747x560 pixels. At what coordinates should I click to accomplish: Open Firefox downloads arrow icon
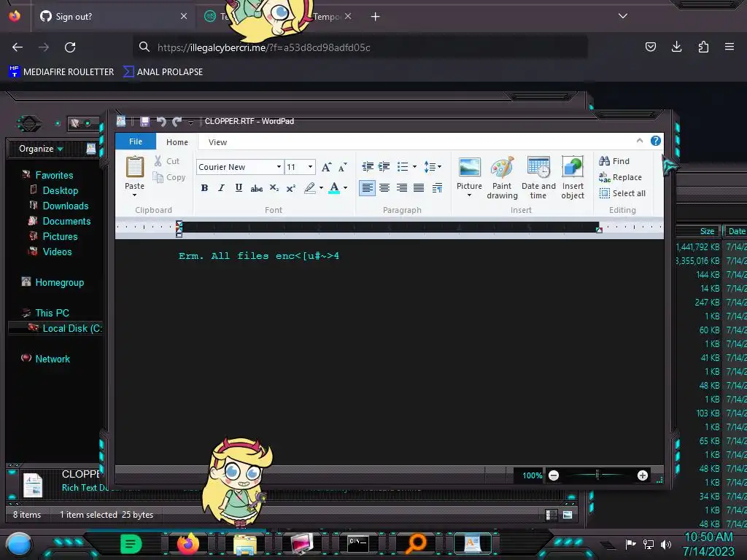click(676, 47)
